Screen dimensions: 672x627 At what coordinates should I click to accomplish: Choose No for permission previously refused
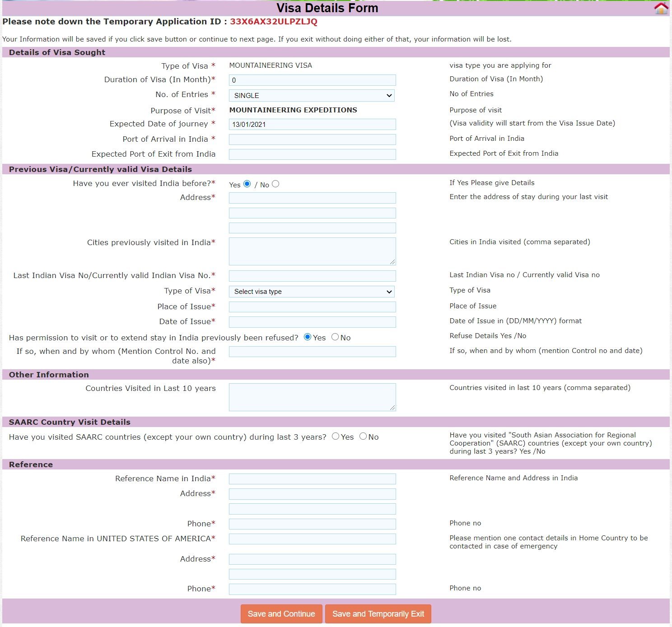335,337
